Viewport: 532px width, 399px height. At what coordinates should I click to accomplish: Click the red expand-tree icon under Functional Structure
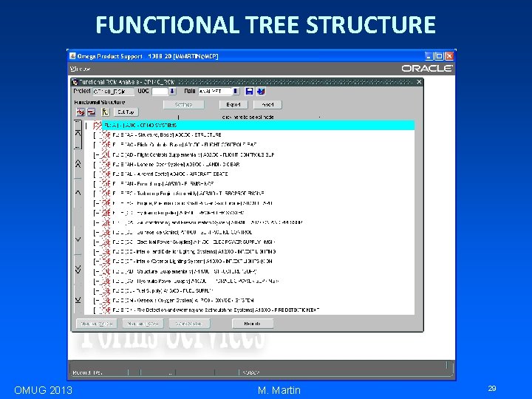[81, 112]
